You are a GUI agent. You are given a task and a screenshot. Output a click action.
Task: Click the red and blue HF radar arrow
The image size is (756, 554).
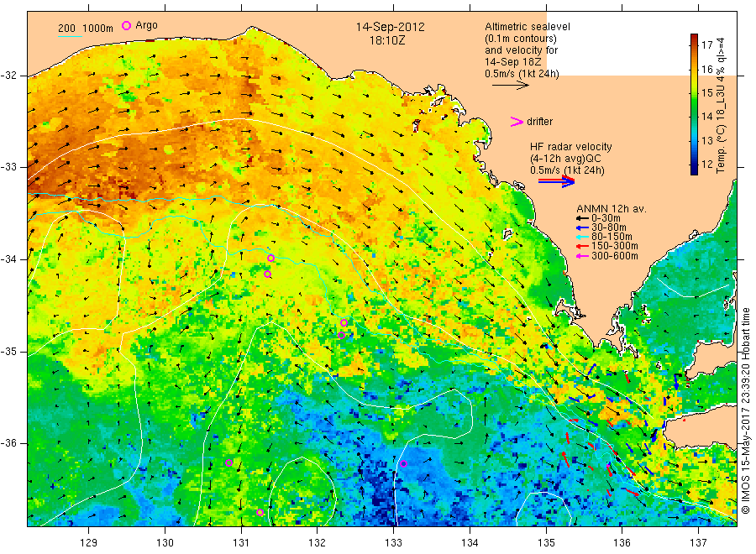pos(556,181)
